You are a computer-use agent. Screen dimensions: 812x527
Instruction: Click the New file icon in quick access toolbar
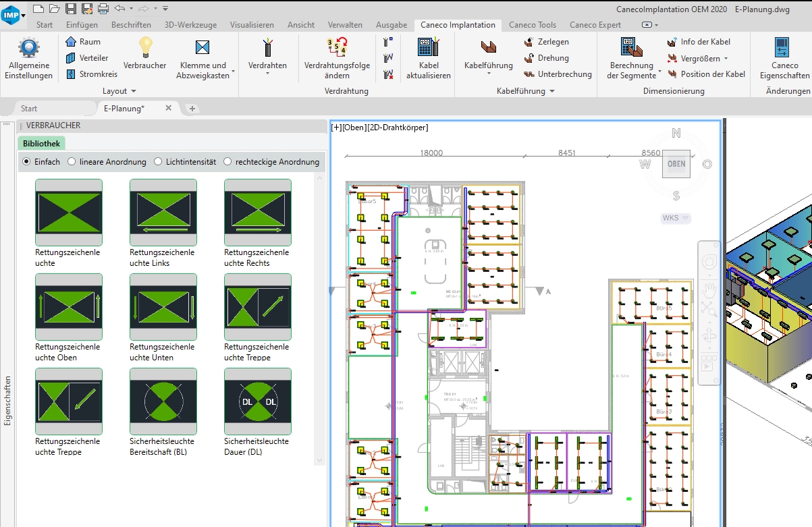[x=38, y=8]
